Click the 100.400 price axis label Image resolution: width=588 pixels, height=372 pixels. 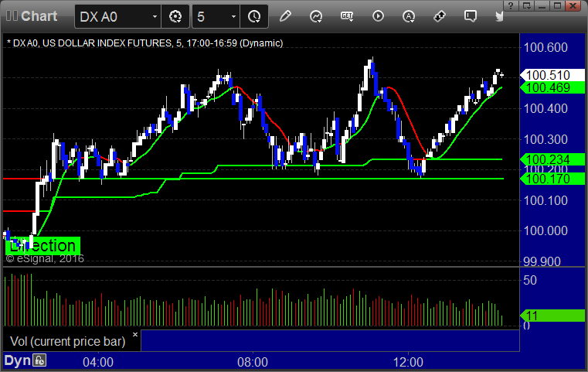546,109
